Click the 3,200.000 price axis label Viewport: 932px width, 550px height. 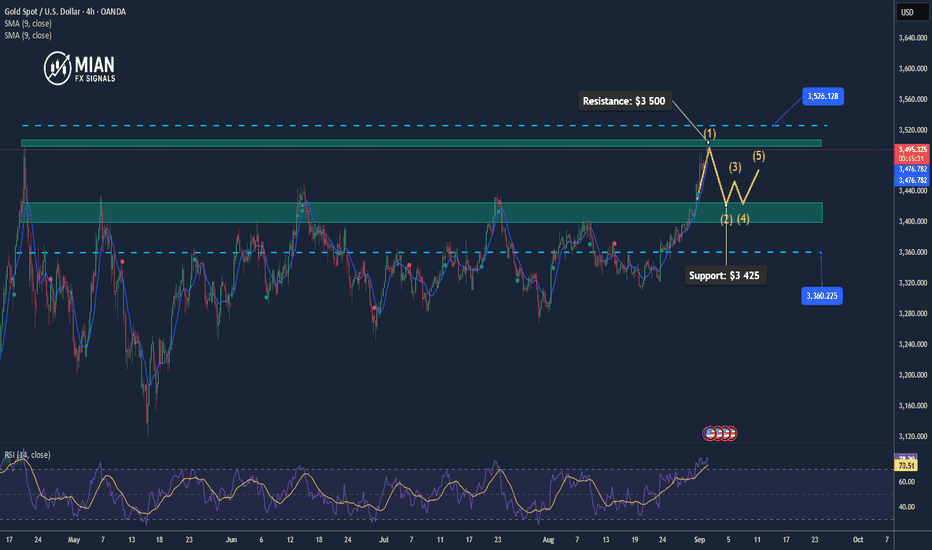913,375
